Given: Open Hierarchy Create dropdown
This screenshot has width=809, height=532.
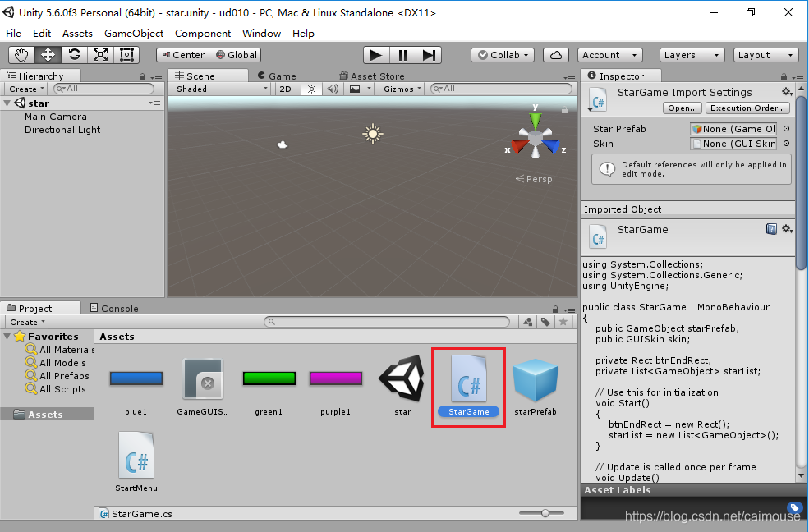Looking at the screenshot, I should tap(26, 89).
